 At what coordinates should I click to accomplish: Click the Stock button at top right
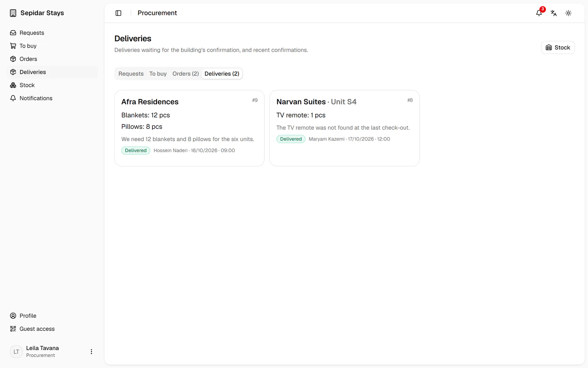558,48
